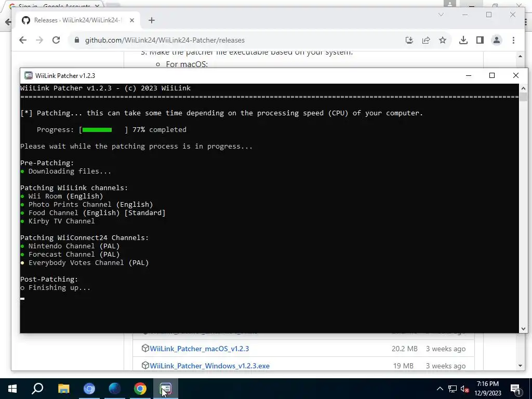Viewport: 532px width, 399px height.
Task: Open File Explorer from taskbar
Action: coord(63,389)
